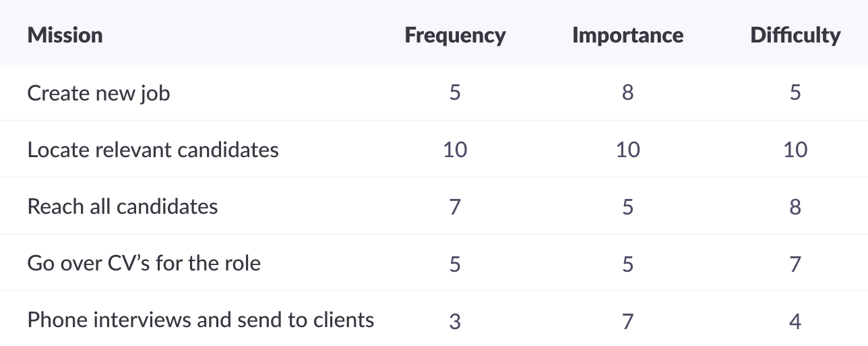Select Importance value 5 for Reach all candidates
The width and height of the screenshot is (868, 346).
point(627,206)
